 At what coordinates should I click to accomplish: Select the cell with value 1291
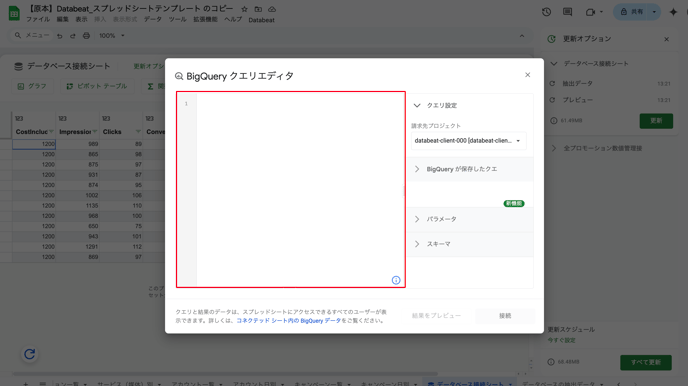(x=78, y=247)
